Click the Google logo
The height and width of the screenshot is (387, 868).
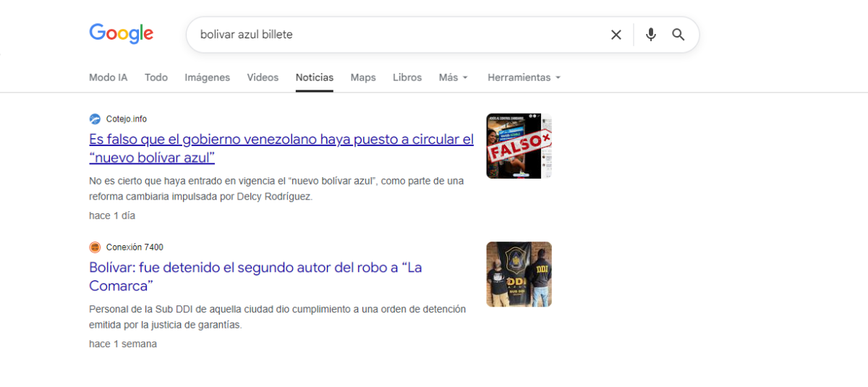[122, 33]
